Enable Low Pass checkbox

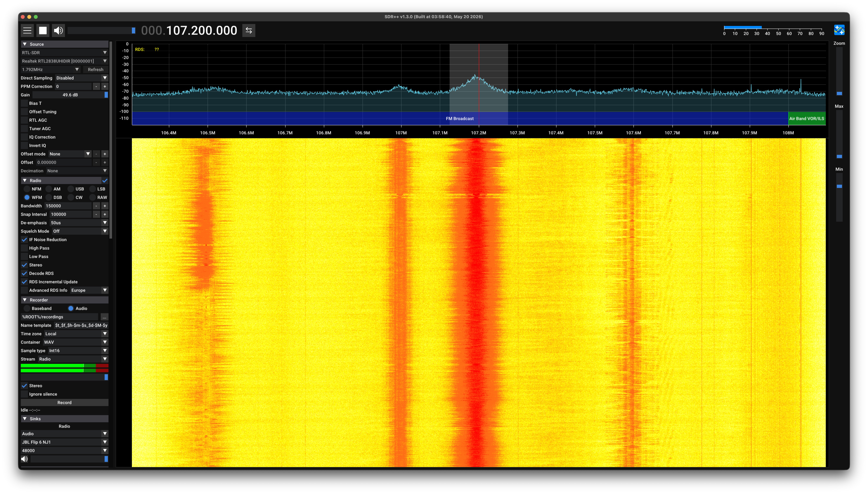point(24,257)
